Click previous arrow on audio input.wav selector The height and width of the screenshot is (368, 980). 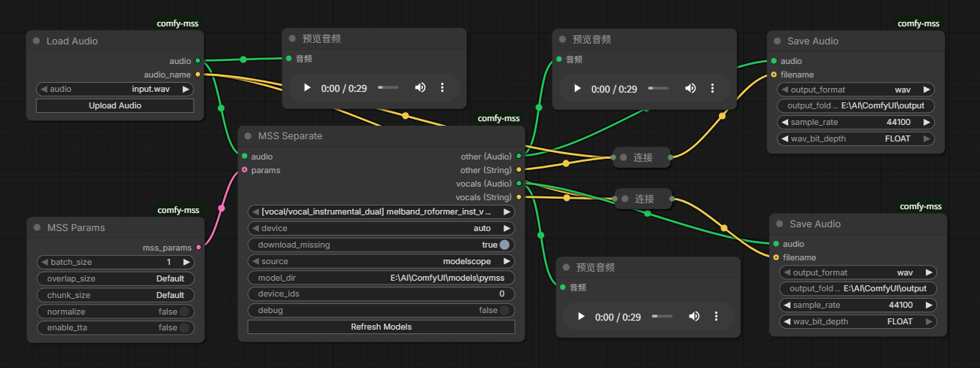tap(44, 89)
